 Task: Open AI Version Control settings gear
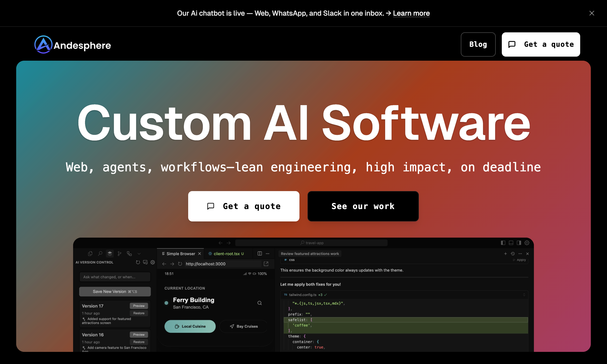point(153,262)
